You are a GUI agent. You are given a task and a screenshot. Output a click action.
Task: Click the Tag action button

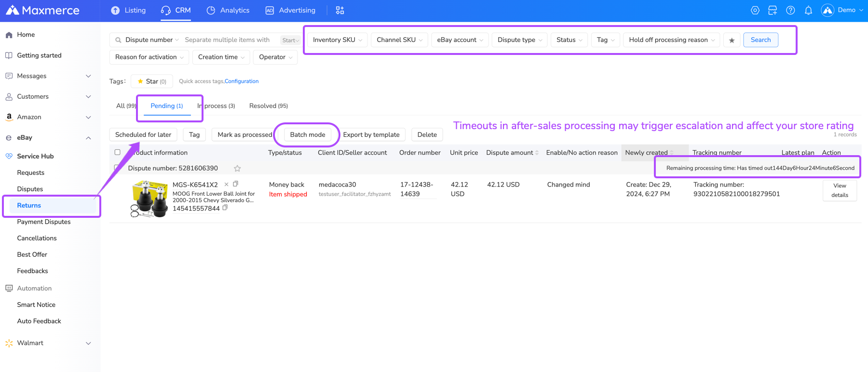click(x=194, y=135)
